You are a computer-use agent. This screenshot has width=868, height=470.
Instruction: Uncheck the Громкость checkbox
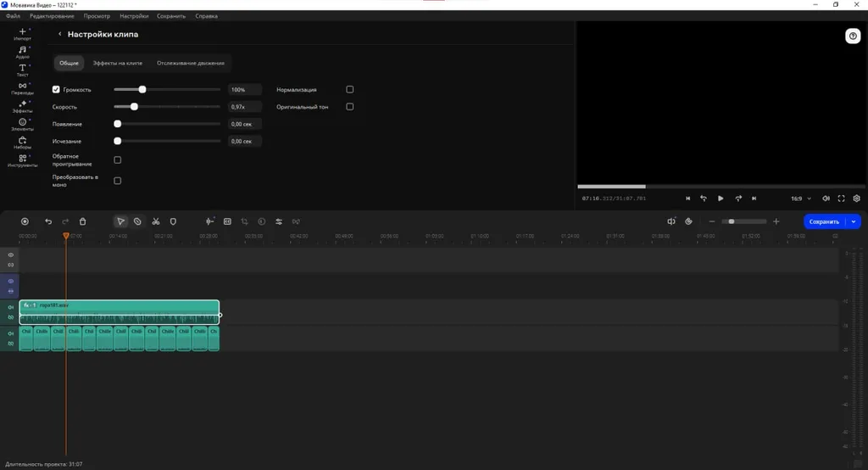56,89
